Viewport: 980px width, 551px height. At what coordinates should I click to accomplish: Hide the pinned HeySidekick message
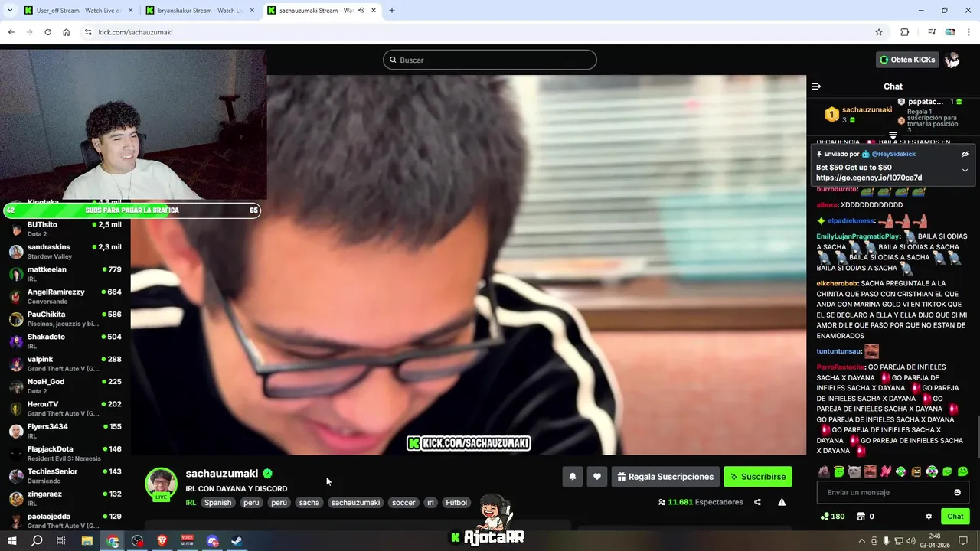pyautogui.click(x=965, y=154)
